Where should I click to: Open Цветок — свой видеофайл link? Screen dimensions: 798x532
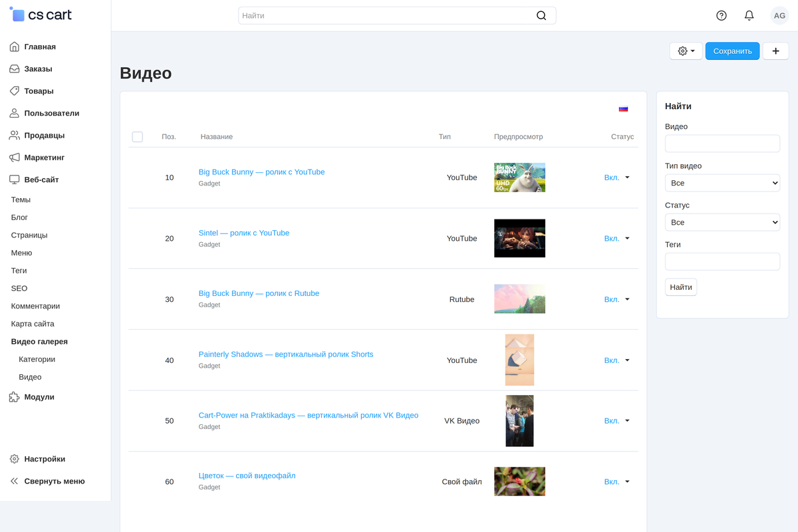(x=247, y=475)
